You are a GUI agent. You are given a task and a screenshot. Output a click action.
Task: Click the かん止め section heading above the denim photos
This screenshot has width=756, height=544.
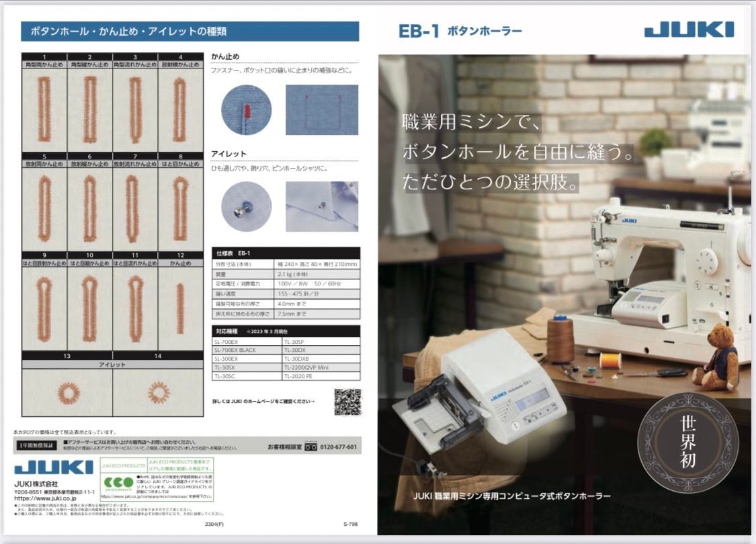tap(225, 56)
